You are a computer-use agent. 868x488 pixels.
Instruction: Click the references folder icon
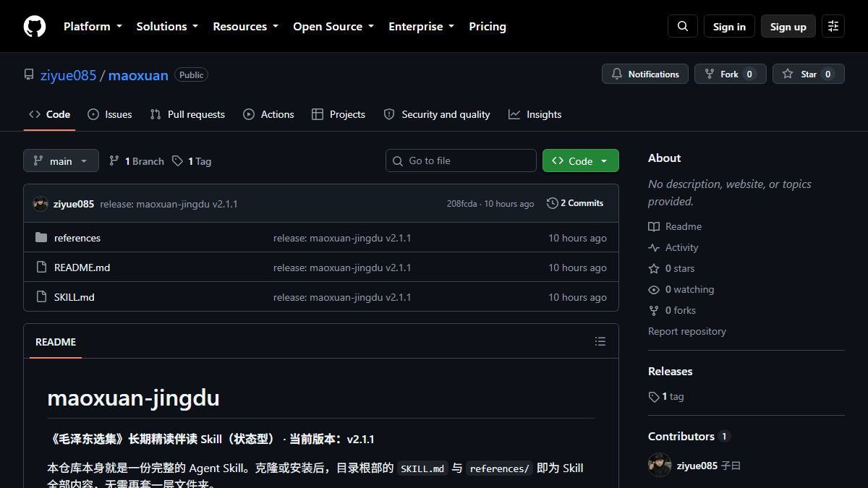tap(41, 238)
